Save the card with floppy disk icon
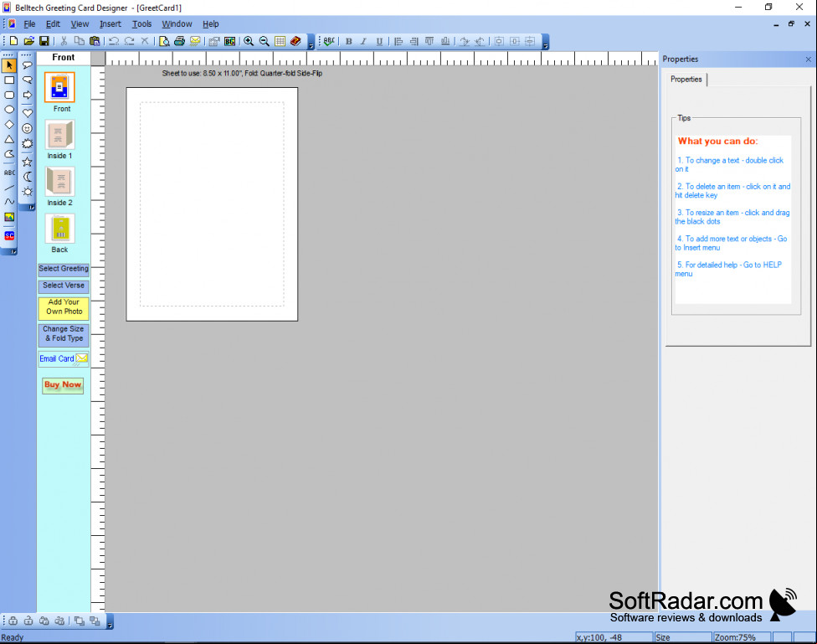 [x=44, y=41]
